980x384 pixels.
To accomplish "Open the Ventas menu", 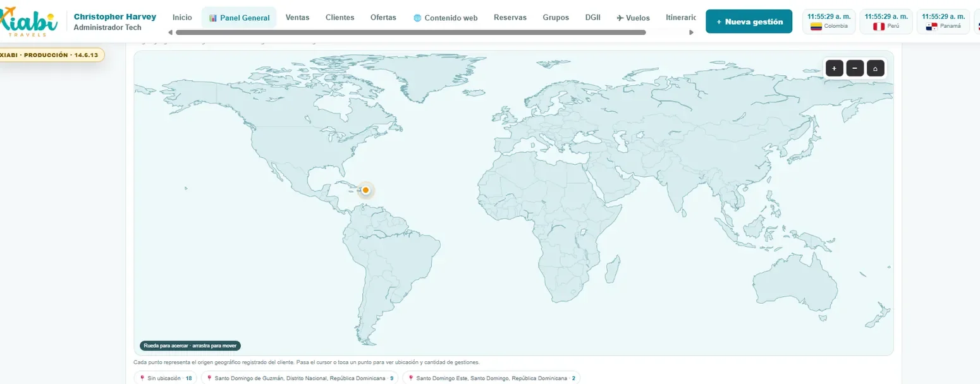I will click(298, 18).
